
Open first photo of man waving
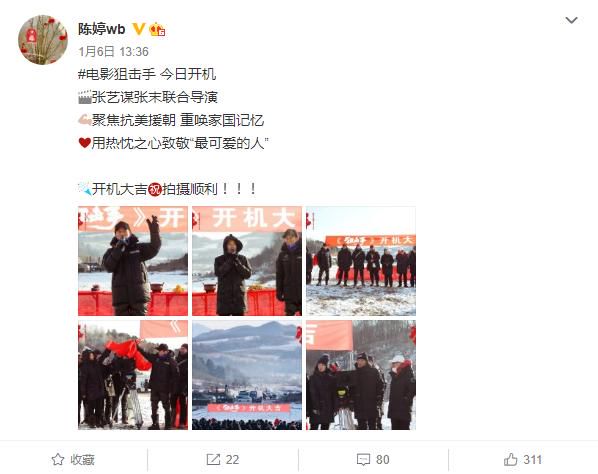pyautogui.click(x=133, y=261)
